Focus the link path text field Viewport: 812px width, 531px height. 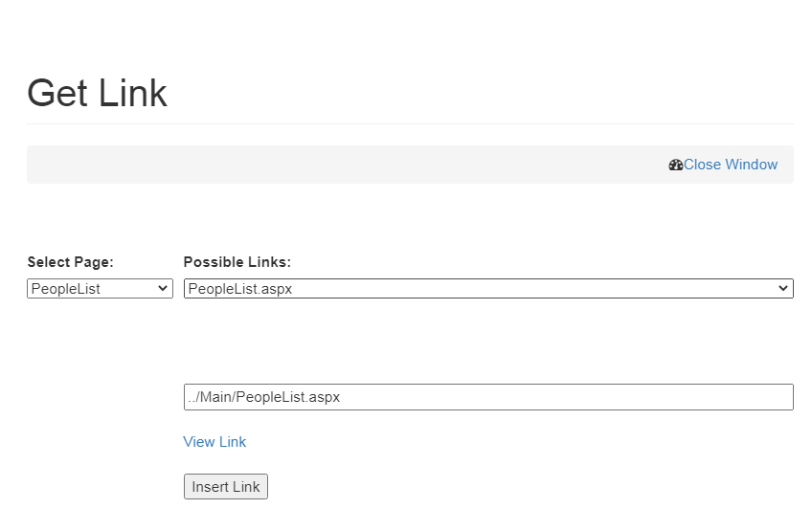point(487,397)
